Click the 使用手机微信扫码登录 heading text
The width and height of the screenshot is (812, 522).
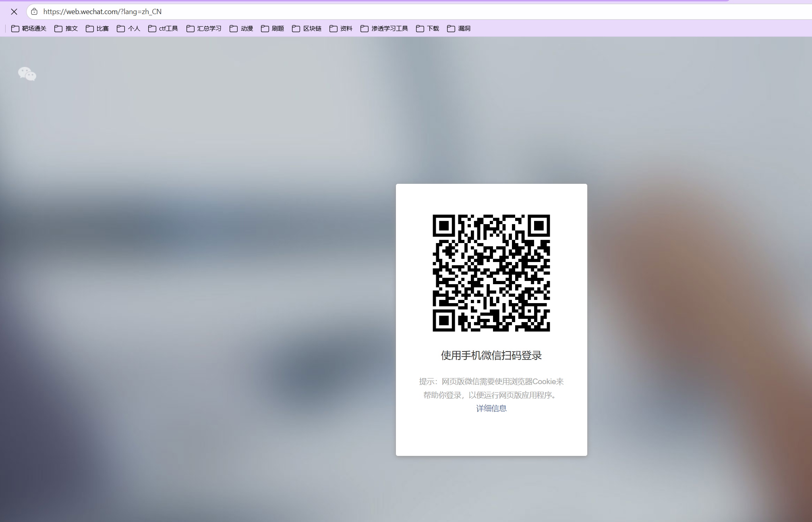(491, 356)
